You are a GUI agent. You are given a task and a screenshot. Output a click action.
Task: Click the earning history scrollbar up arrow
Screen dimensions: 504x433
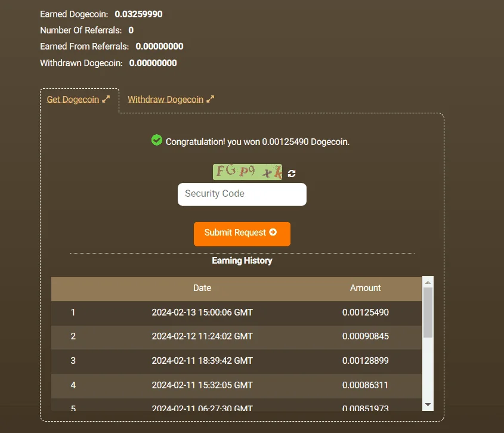(x=428, y=282)
